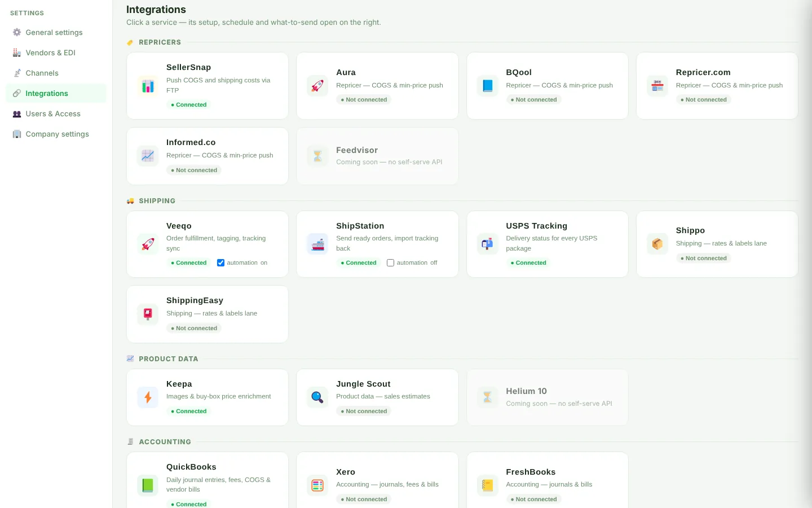This screenshot has height=508, width=812.
Task: Open the Helium 10 coming soon card
Action: click(547, 397)
